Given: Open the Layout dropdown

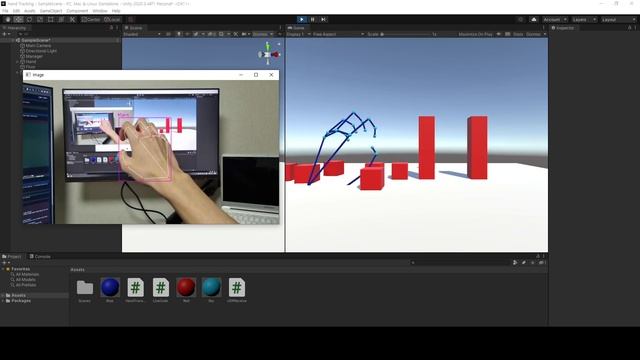Looking at the screenshot, I should click(x=618, y=20).
